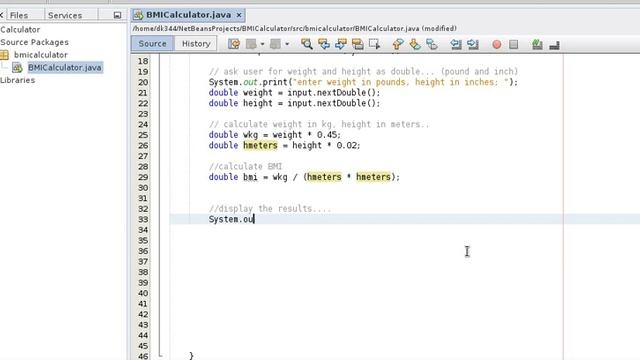Click Java file icon on BMICalculator.java tab
Screen dimensions: 640x360
(x=138, y=15)
